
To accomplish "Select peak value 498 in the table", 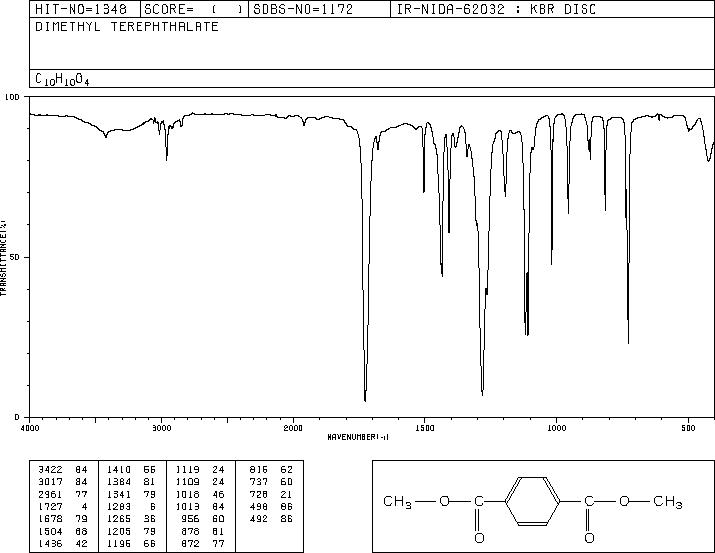I will click(x=259, y=506).
